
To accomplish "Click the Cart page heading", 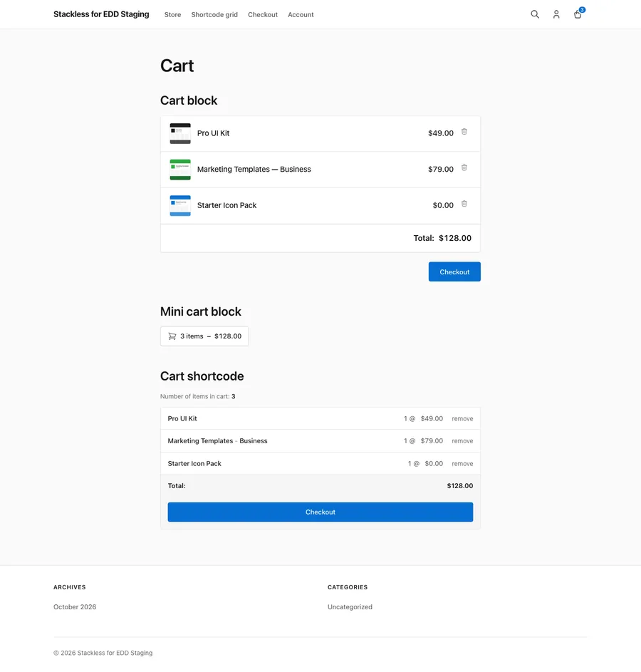I will pyautogui.click(x=177, y=66).
